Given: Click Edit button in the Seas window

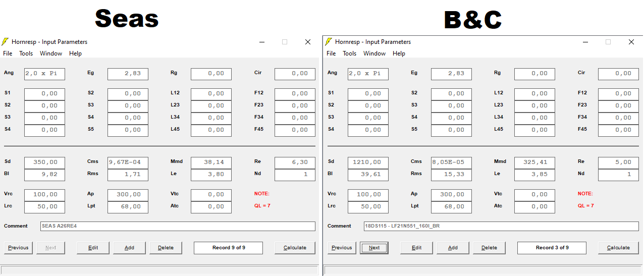Looking at the screenshot, I should (x=93, y=248).
